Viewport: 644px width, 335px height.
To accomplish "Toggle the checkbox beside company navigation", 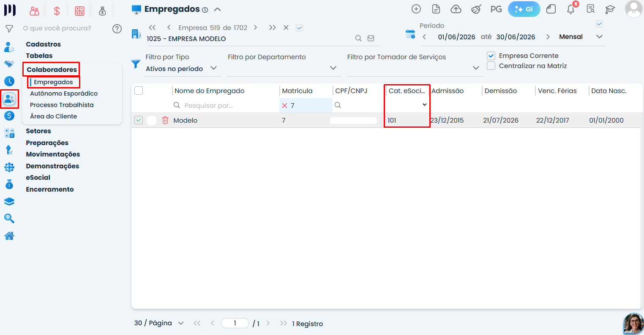I will (x=300, y=28).
